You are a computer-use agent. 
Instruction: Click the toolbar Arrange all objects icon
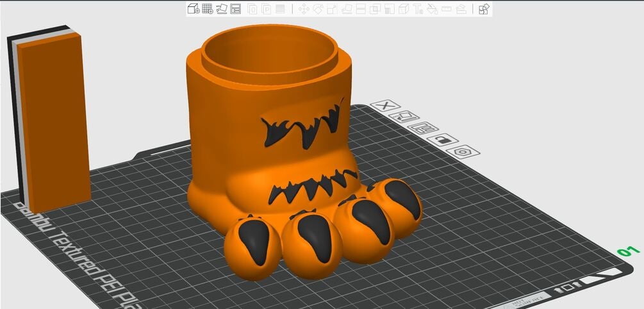pyautogui.click(x=235, y=8)
